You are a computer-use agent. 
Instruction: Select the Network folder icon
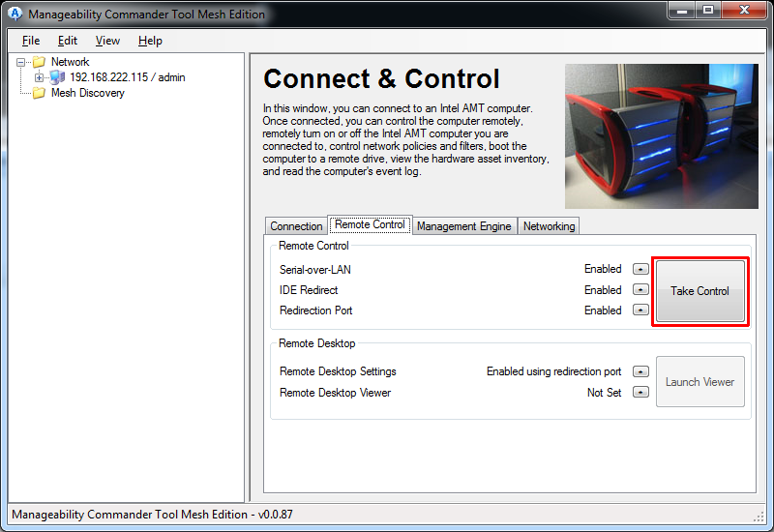[x=39, y=62]
